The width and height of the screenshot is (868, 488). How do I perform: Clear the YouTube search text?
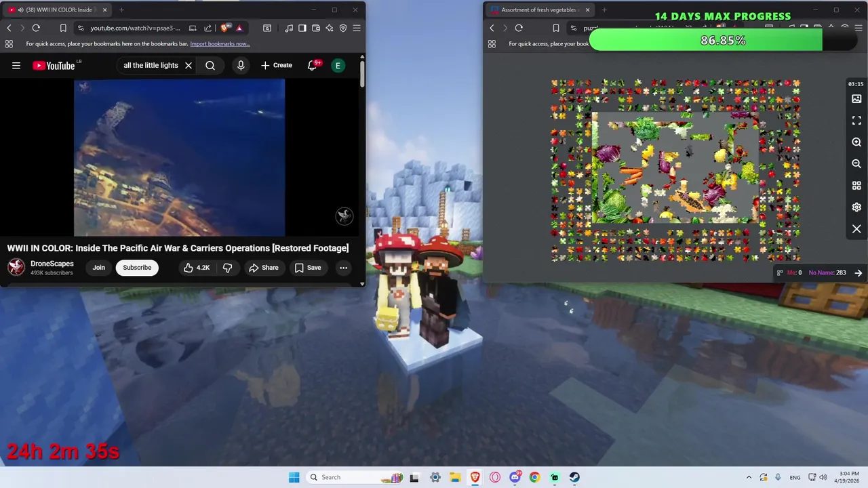point(189,66)
